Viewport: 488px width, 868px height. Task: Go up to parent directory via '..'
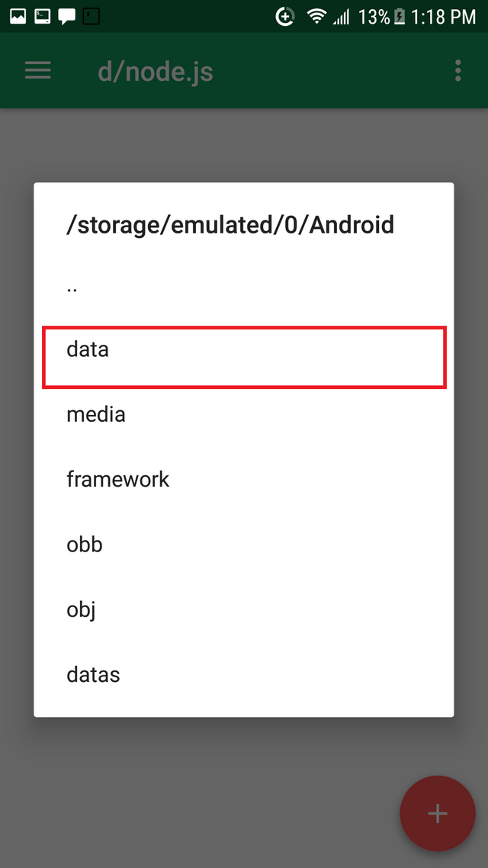[x=243, y=288]
